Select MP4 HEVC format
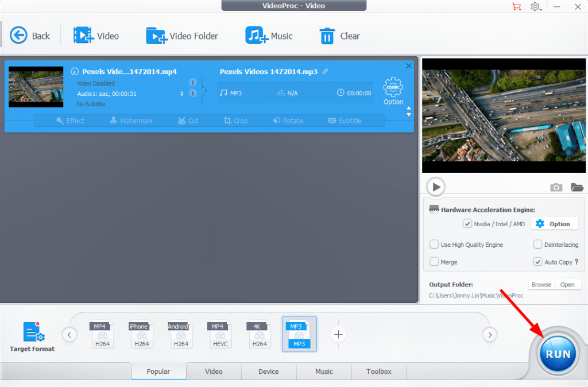The height and width of the screenshot is (387, 588). pyautogui.click(x=220, y=335)
